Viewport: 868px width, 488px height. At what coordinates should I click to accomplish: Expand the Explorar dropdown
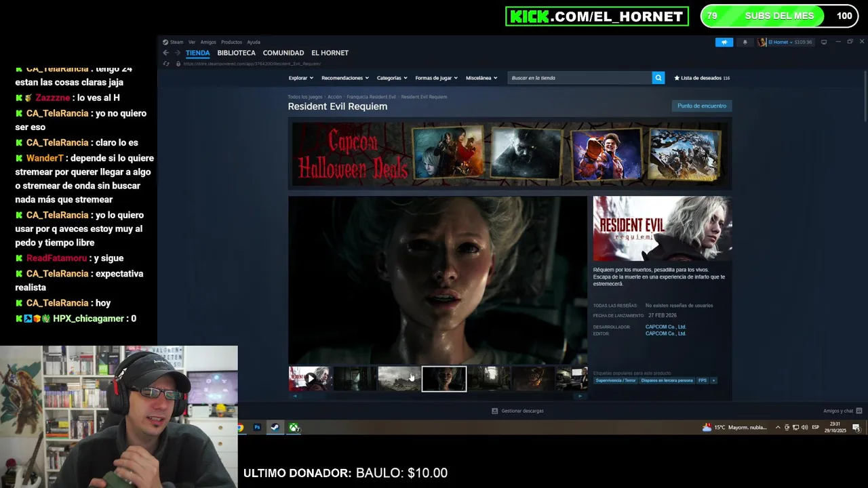coord(300,78)
